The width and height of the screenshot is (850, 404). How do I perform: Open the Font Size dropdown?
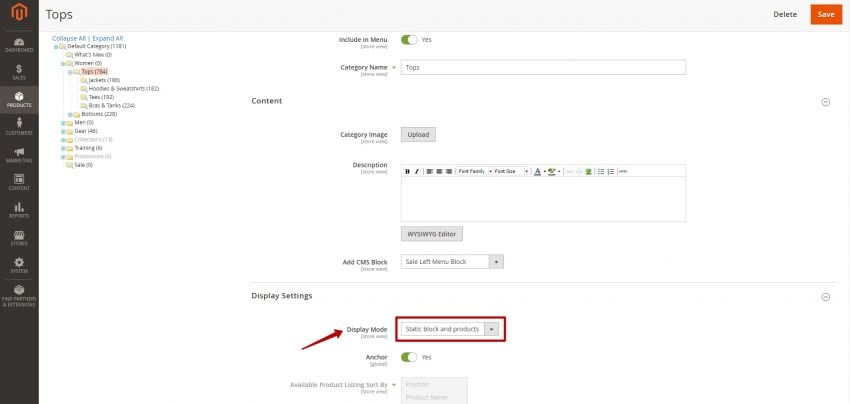pyautogui.click(x=511, y=171)
